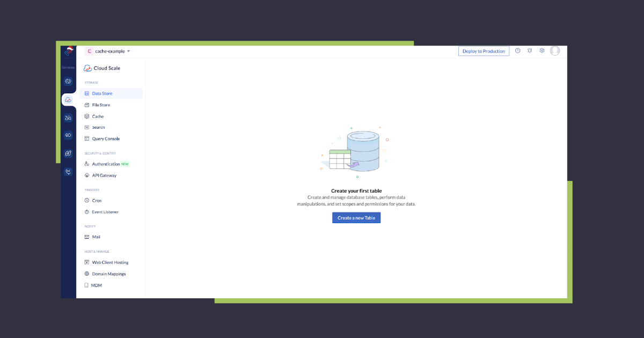
Task: Click the database table illustration
Action: [x=354, y=152]
